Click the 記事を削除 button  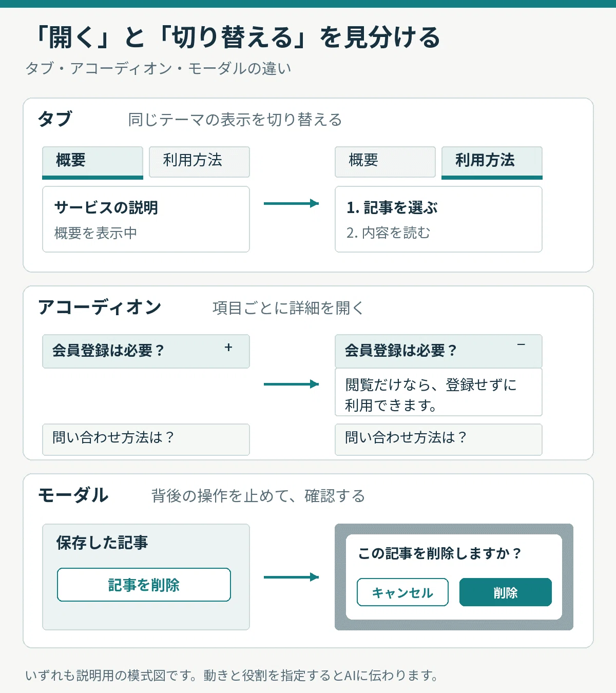pyautogui.click(x=144, y=585)
